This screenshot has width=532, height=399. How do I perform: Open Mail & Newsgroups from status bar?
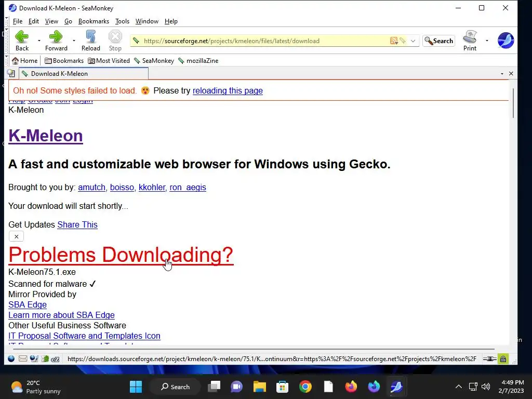23,358
